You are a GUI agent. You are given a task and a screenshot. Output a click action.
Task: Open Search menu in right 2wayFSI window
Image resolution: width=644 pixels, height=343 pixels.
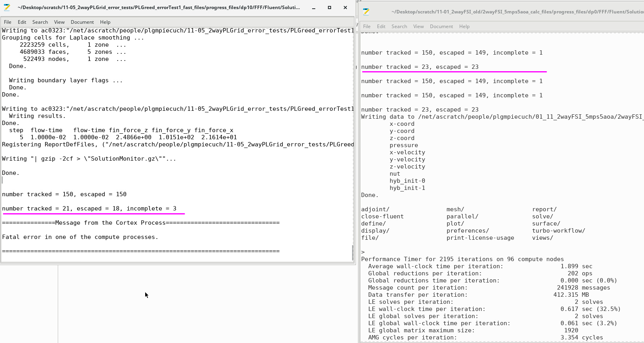(x=399, y=27)
